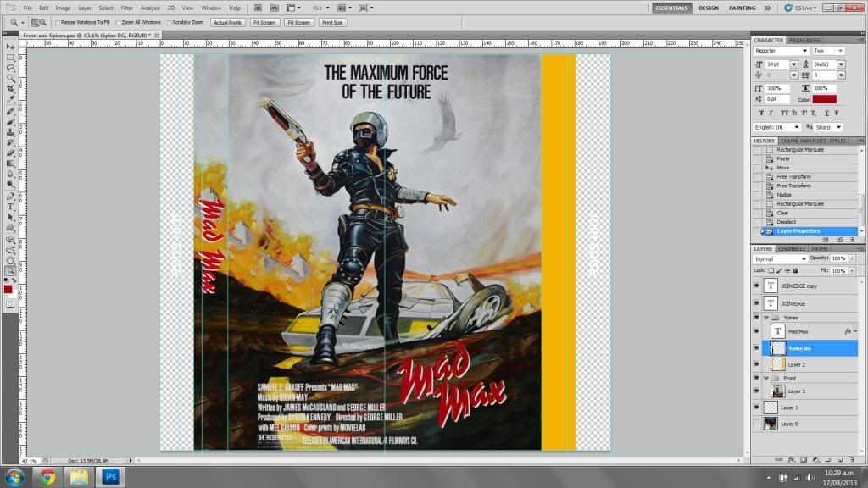Select the Hand tool
This screenshot has height=488, width=868.
click(10, 260)
